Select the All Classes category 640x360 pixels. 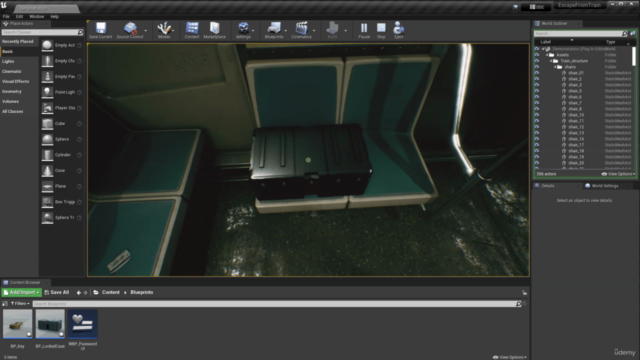pos(13,111)
